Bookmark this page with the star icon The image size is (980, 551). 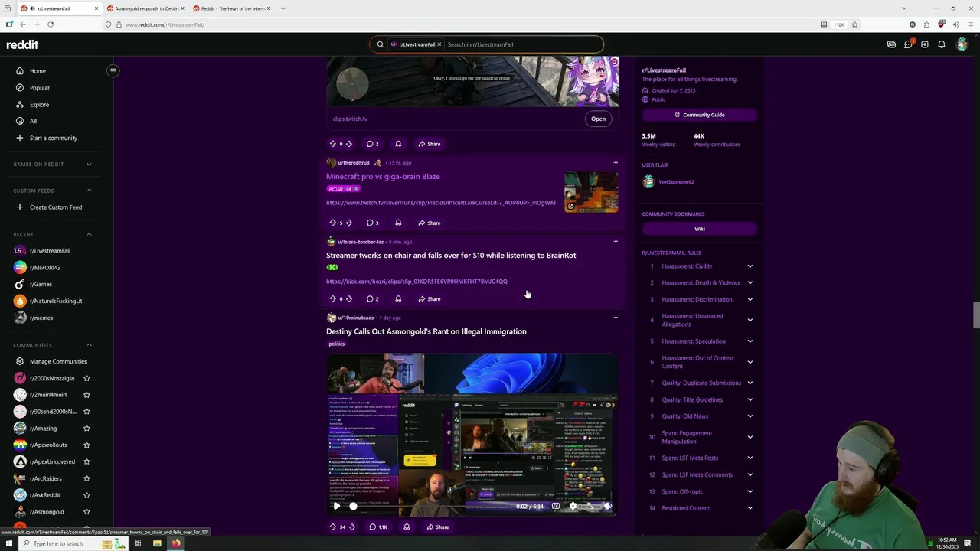tap(854, 24)
